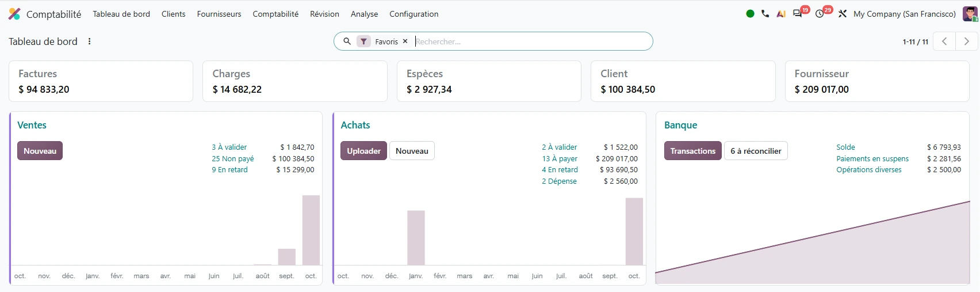Image resolution: width=980 pixels, height=292 pixels.
Task: Click Nouveau button in Achats card
Action: (412, 151)
